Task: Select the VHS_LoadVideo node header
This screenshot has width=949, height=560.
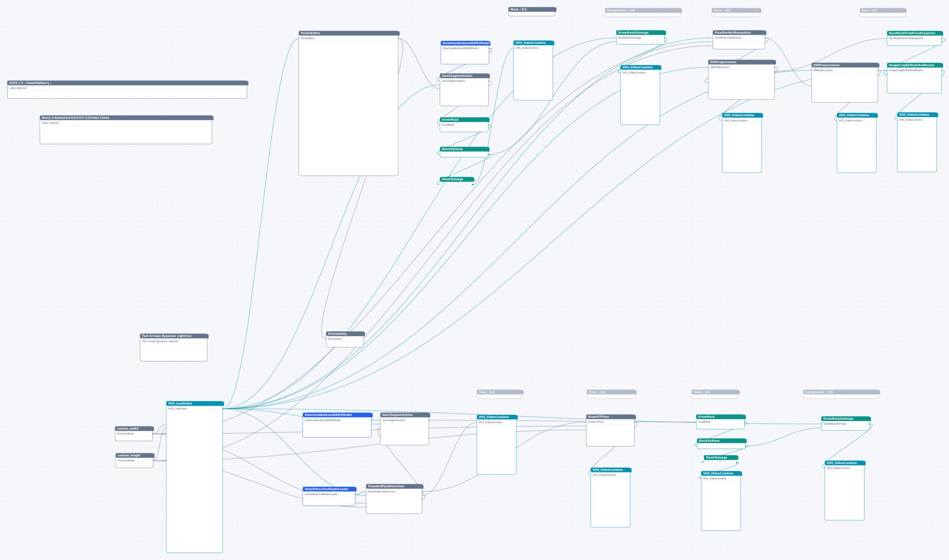Action: [x=195, y=403]
